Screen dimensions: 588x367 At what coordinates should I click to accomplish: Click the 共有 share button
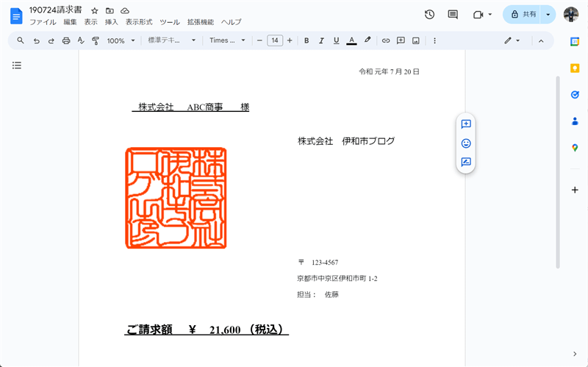tap(522, 15)
